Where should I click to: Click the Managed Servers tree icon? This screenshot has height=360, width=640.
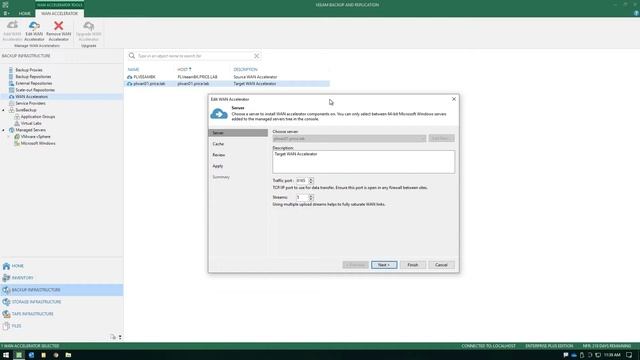click(11, 130)
